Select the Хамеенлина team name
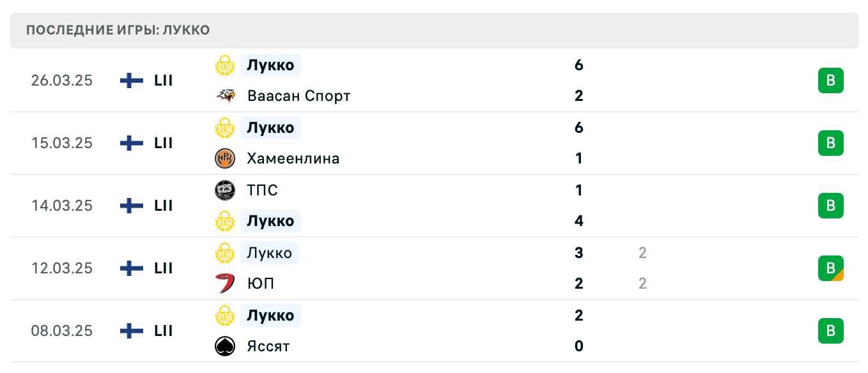This screenshot has height=373, width=868. pyautogui.click(x=293, y=158)
